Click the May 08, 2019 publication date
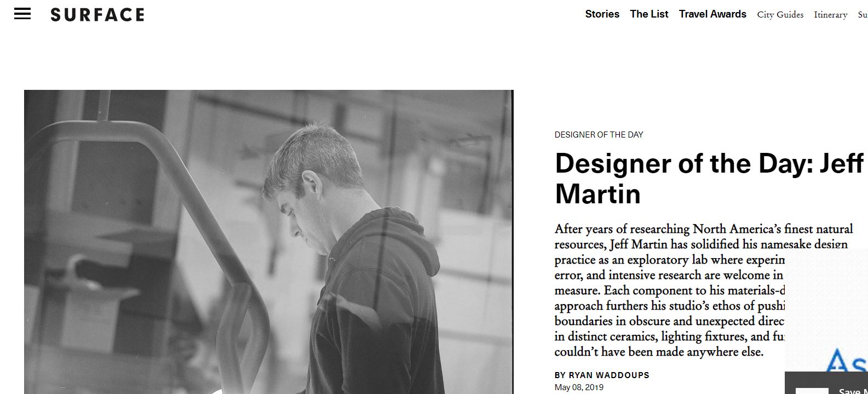This screenshot has width=868, height=394. coord(579,387)
